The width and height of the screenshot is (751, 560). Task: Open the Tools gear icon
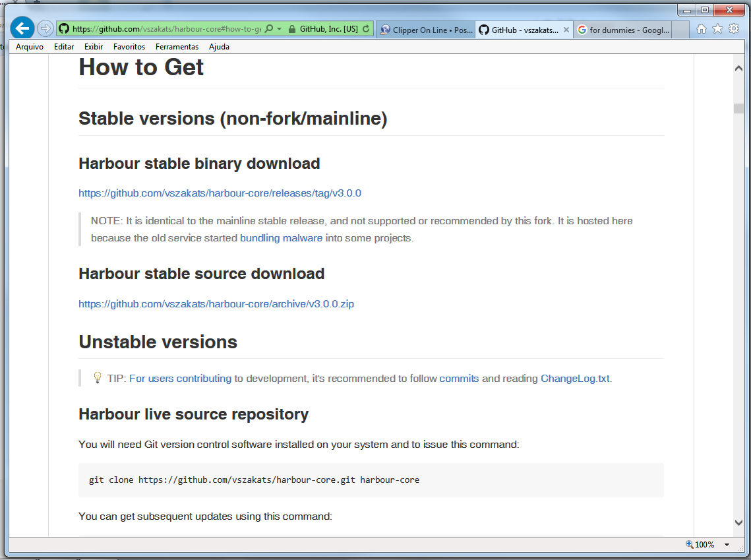coord(733,29)
